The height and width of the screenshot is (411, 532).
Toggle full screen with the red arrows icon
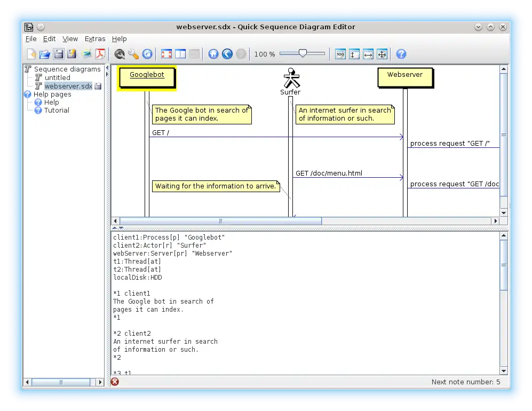[166, 54]
